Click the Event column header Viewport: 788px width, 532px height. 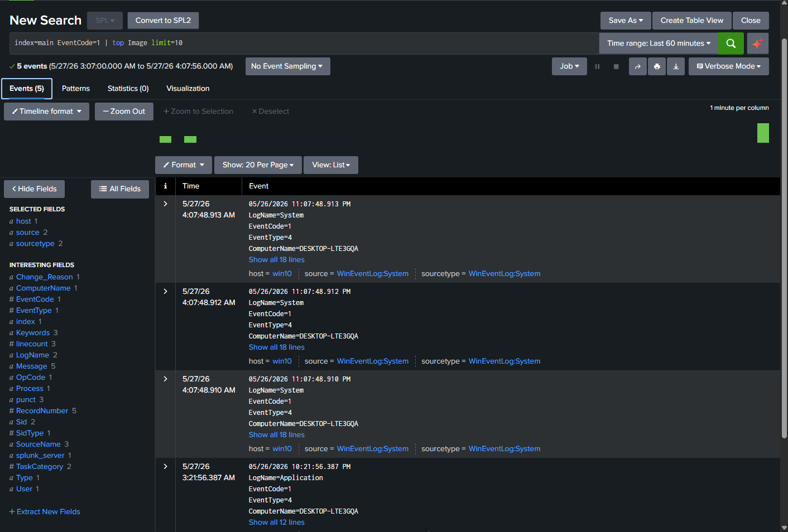coord(258,186)
